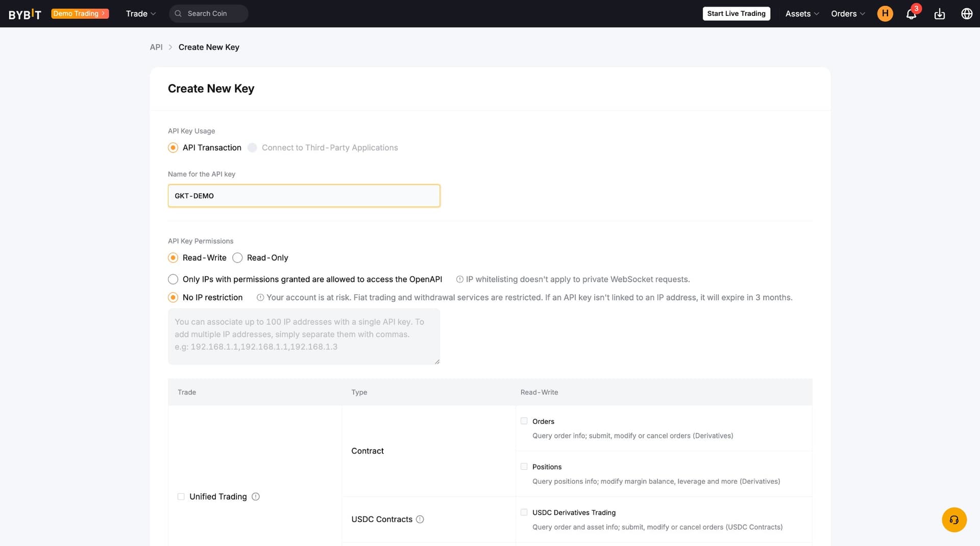Go back via the API breadcrumb link

pos(156,47)
